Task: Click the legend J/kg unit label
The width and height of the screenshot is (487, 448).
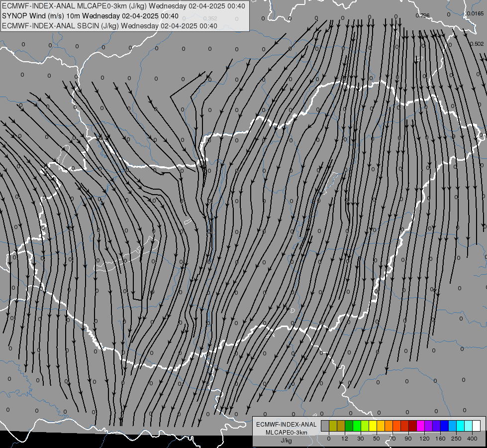Action: coord(287,441)
